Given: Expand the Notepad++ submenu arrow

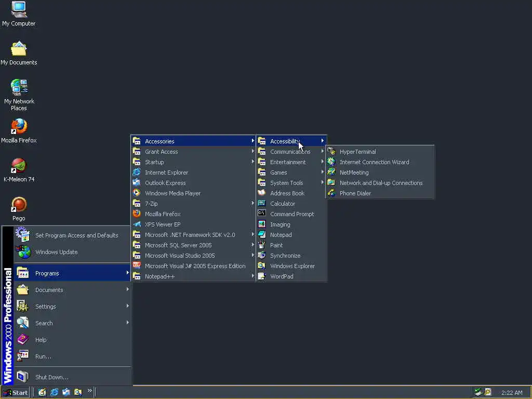Looking at the screenshot, I should pyautogui.click(x=253, y=276).
